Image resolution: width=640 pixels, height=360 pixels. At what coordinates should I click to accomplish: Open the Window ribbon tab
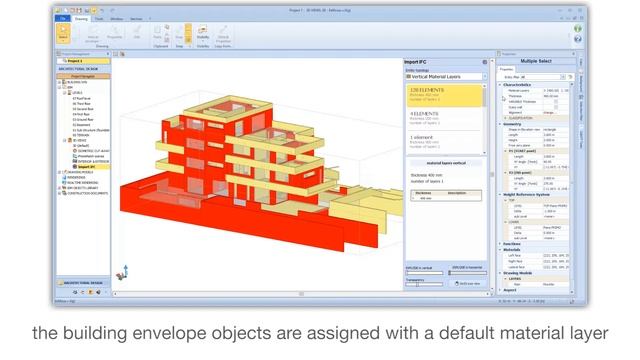tap(116, 19)
